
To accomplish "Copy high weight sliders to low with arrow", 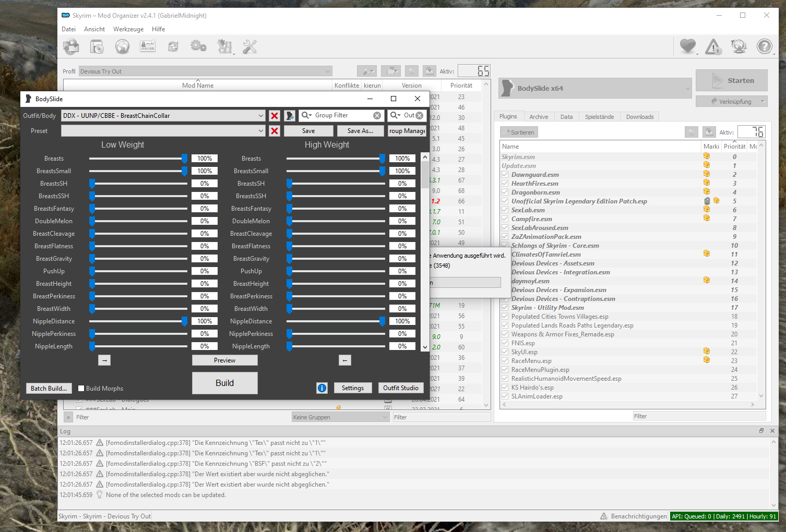I will tap(345, 360).
